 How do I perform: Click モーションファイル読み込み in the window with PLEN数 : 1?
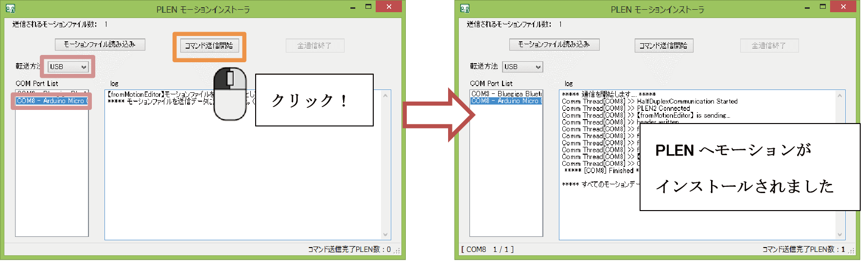click(554, 44)
